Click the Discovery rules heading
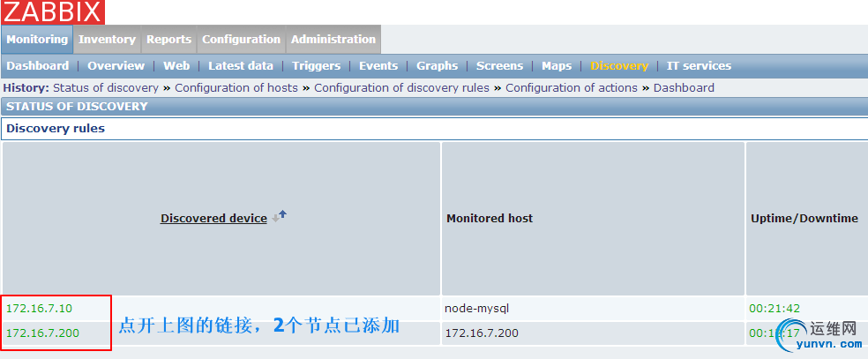 56,129
